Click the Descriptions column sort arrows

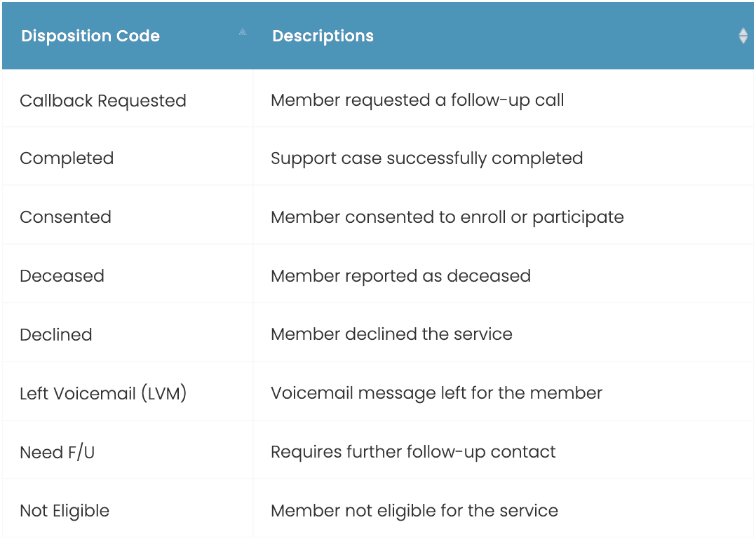tap(743, 36)
